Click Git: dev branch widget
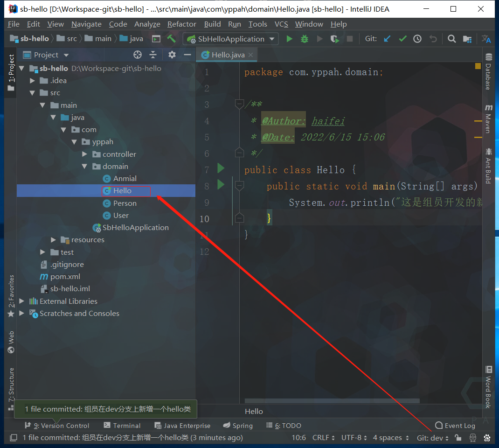This screenshot has height=448, width=499. point(432,438)
